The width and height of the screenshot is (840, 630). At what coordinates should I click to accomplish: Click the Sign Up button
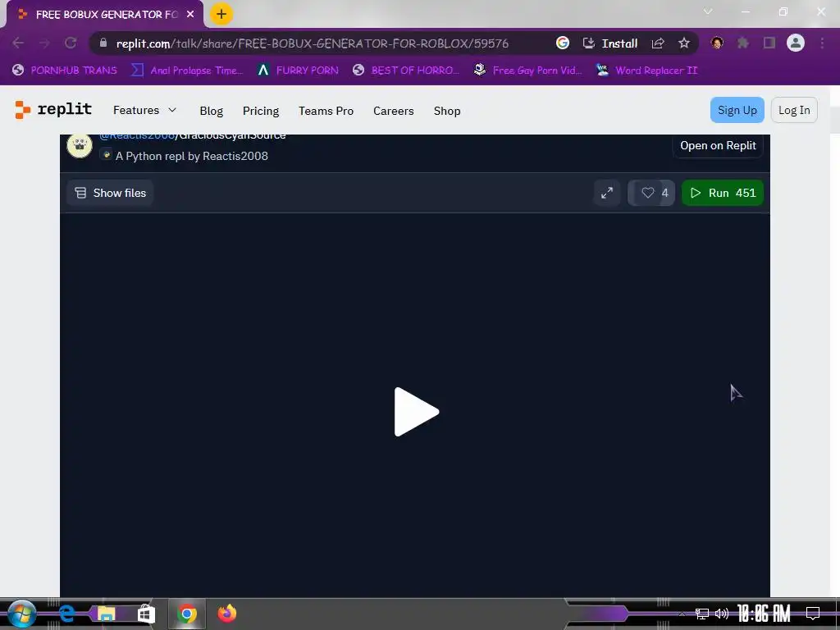coord(737,110)
